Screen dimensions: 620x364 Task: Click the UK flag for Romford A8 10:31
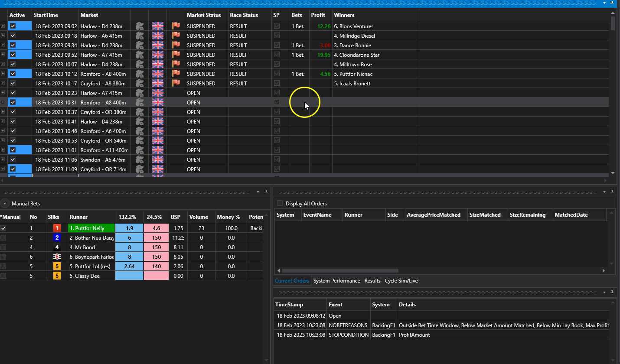157,103
